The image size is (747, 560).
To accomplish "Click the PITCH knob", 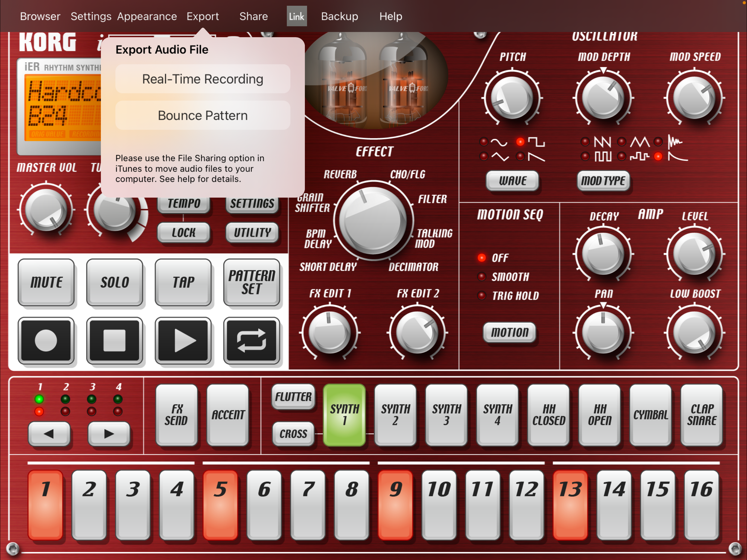I will pyautogui.click(x=512, y=98).
